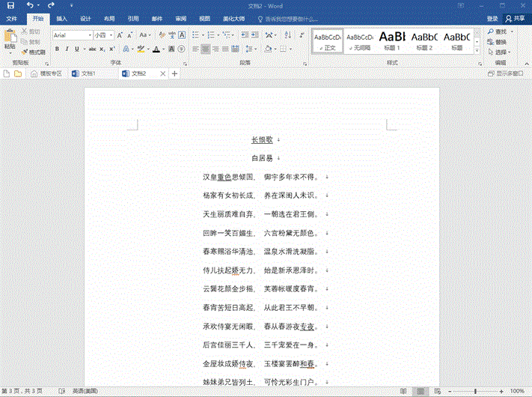Image resolution: width=532 pixels, height=397 pixels.
Task: Toggle Underline formatting
Action: (x=77, y=49)
